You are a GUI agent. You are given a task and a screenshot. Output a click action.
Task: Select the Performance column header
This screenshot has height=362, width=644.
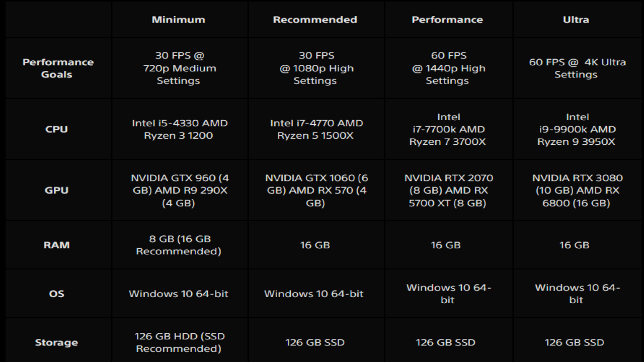pyautogui.click(x=447, y=20)
